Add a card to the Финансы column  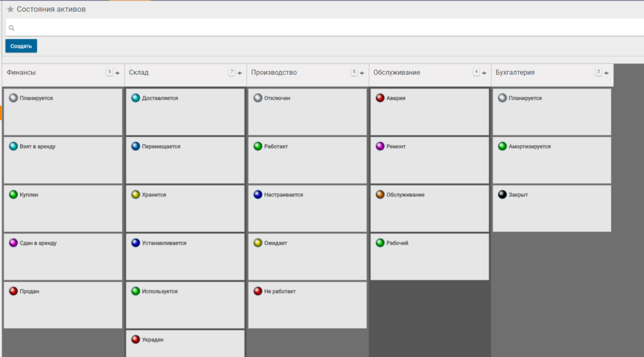[118, 73]
